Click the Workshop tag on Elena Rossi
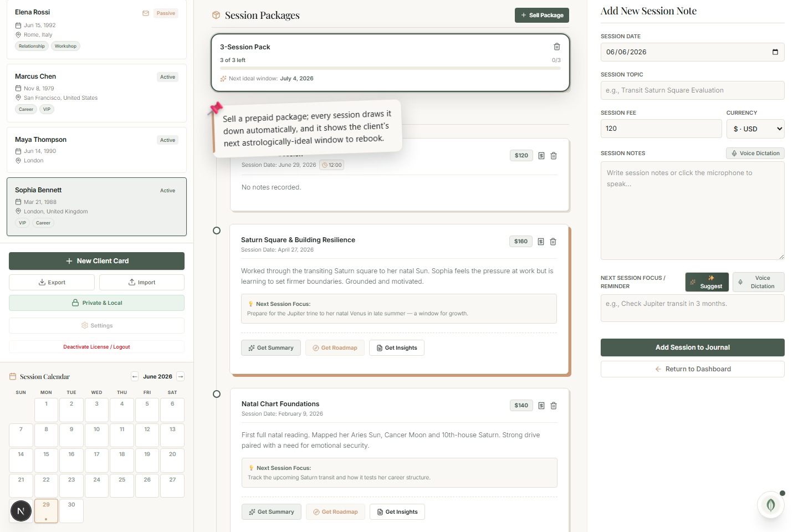Image resolution: width=798 pixels, height=532 pixels. tap(65, 46)
